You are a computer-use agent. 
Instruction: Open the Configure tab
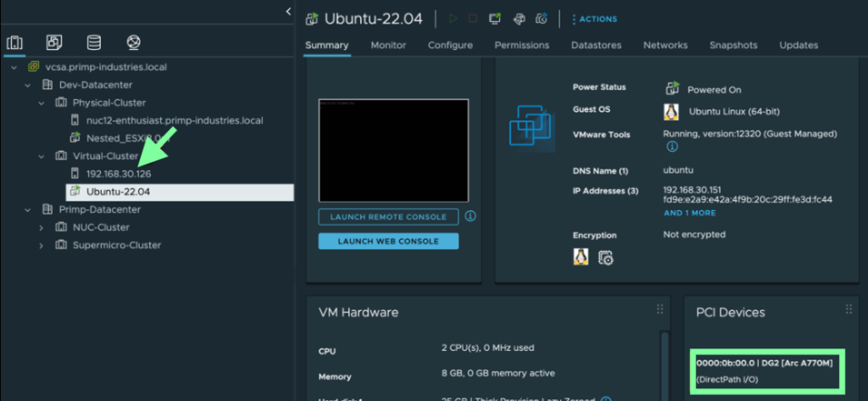[450, 45]
